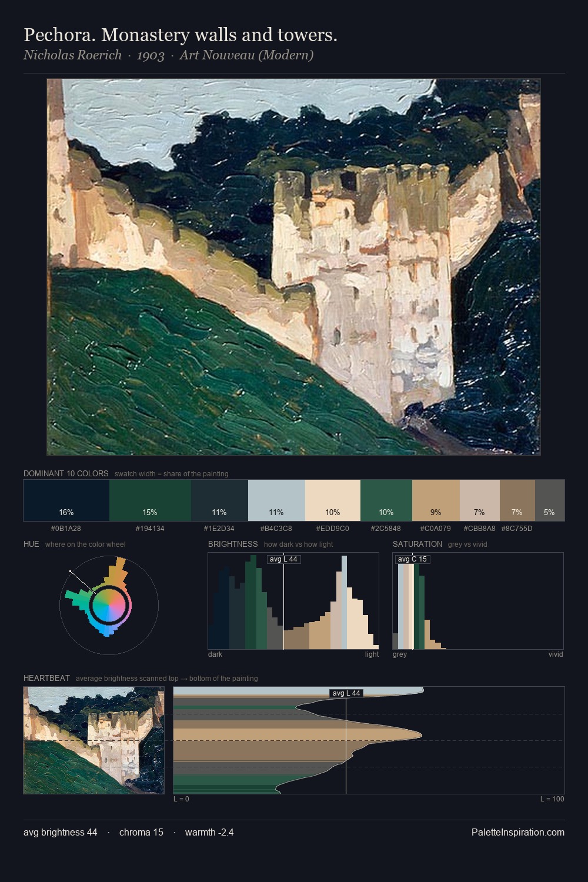This screenshot has width=588, height=882.
Task: Select the 5% grey swatch
Action: click(550, 500)
